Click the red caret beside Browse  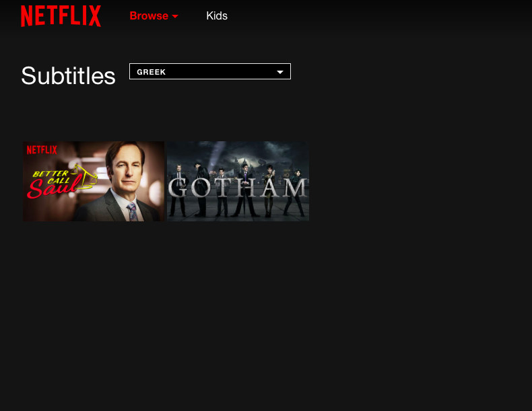coord(175,16)
